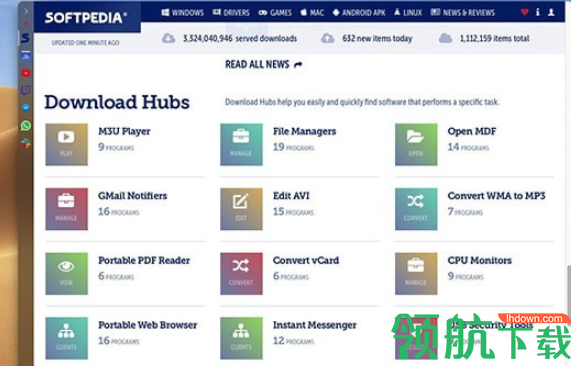
Task: Open the Games category in navigation
Action: (275, 13)
